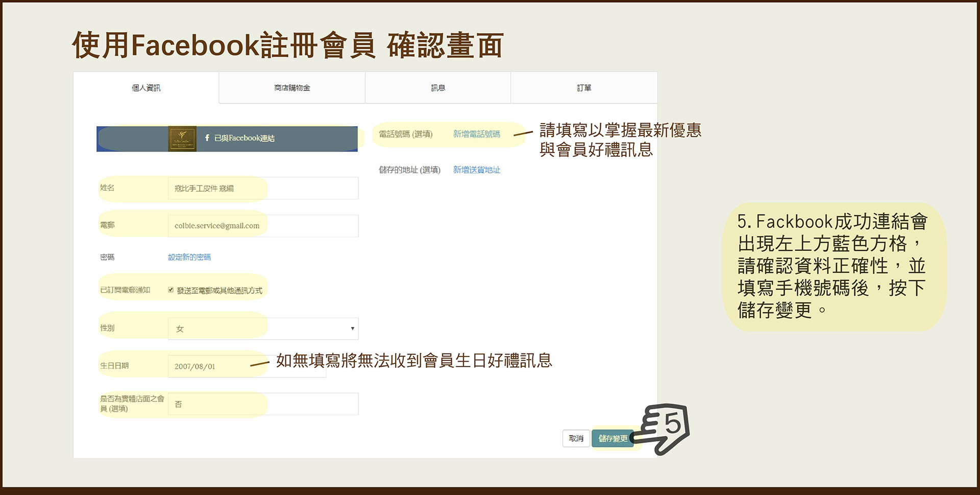
Task: Click the yellow step 5 instruction note
Action: tap(834, 266)
